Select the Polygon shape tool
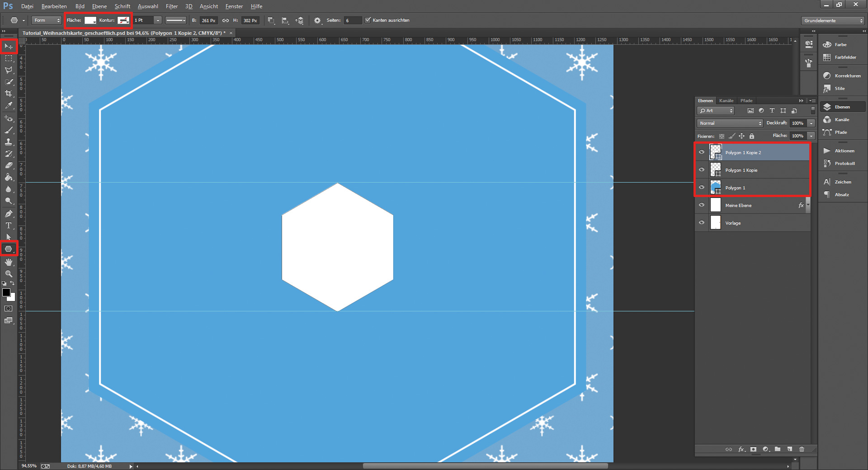 (9, 249)
